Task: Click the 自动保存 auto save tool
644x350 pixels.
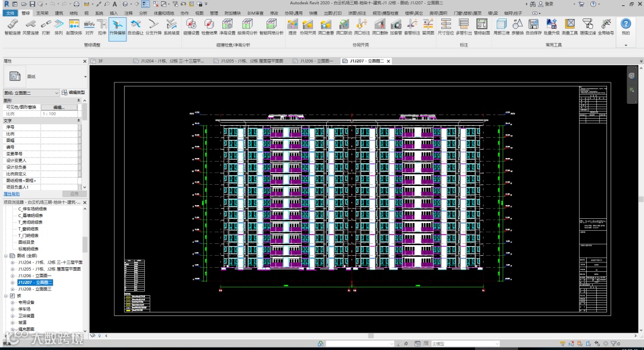Action: tap(534, 27)
